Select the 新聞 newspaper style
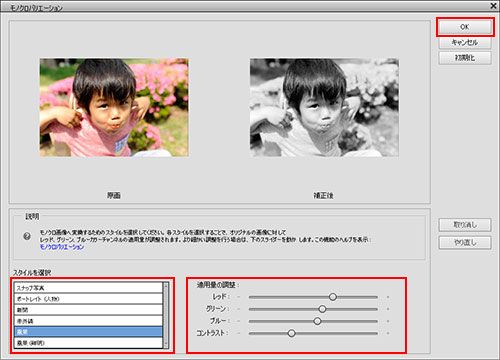This screenshot has height=360, width=500. coord(88,310)
